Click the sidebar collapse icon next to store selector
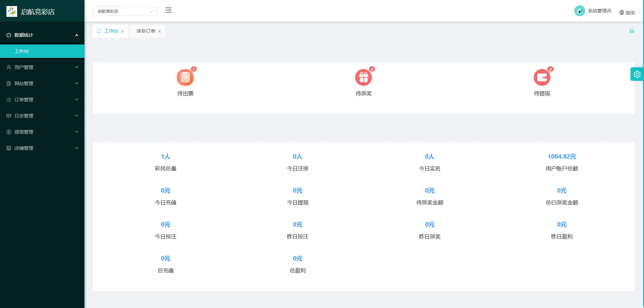 (168, 10)
